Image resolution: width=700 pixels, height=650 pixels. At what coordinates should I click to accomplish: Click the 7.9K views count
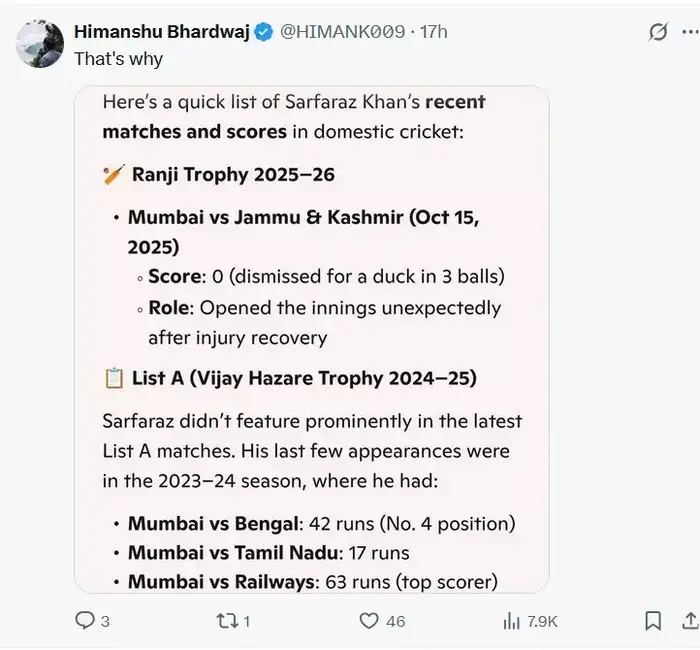pyautogui.click(x=543, y=622)
